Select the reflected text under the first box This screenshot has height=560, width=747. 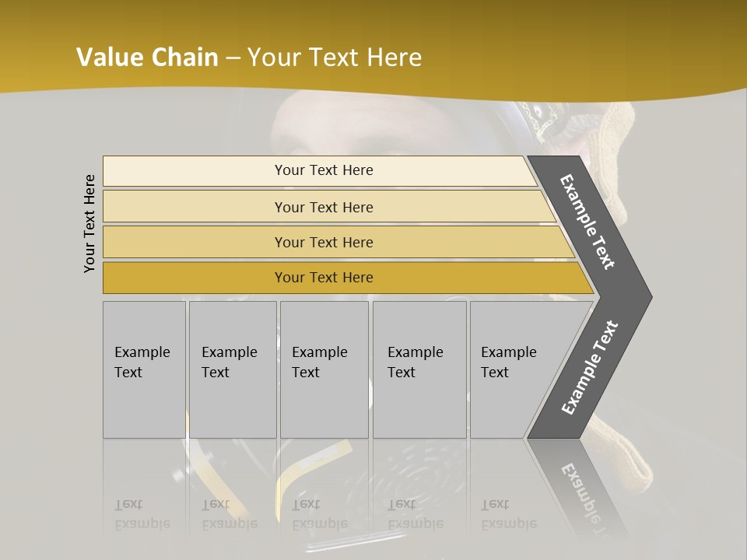point(142,514)
